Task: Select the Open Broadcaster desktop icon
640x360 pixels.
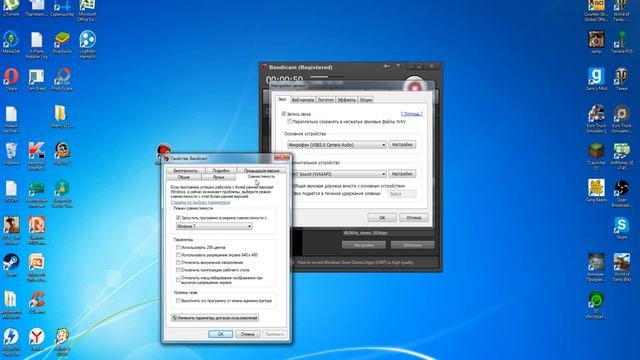Action: pos(622,193)
